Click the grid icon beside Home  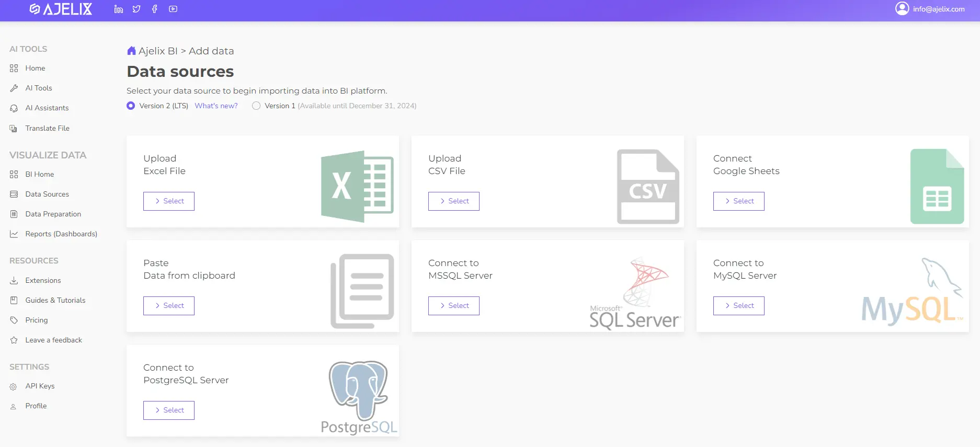[x=14, y=68]
